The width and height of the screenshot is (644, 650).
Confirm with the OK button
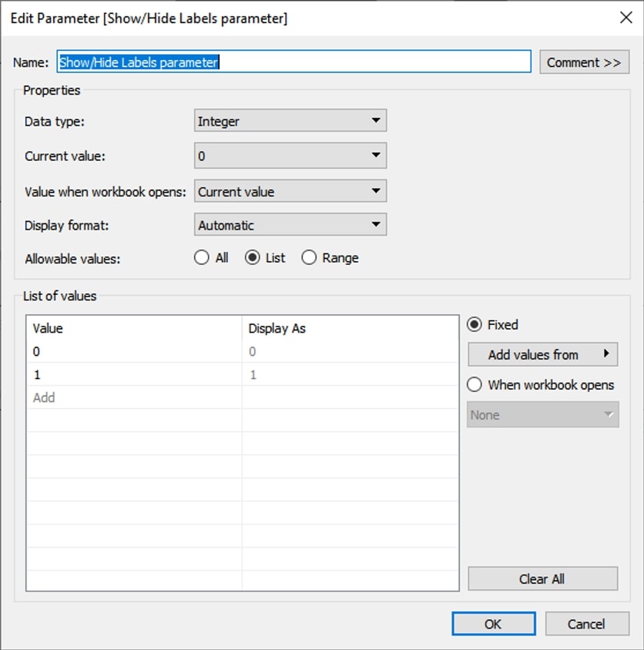pos(494,624)
